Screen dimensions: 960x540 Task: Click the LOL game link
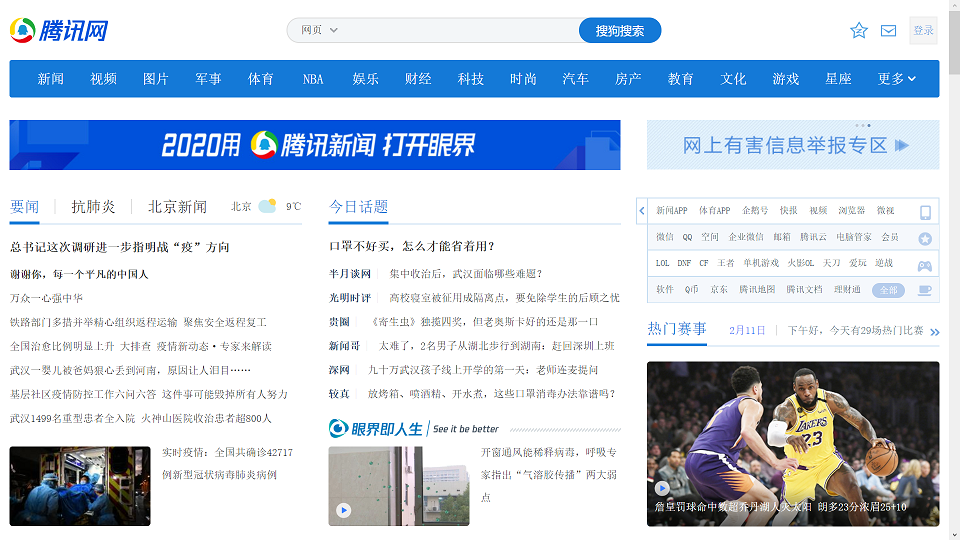(662, 263)
